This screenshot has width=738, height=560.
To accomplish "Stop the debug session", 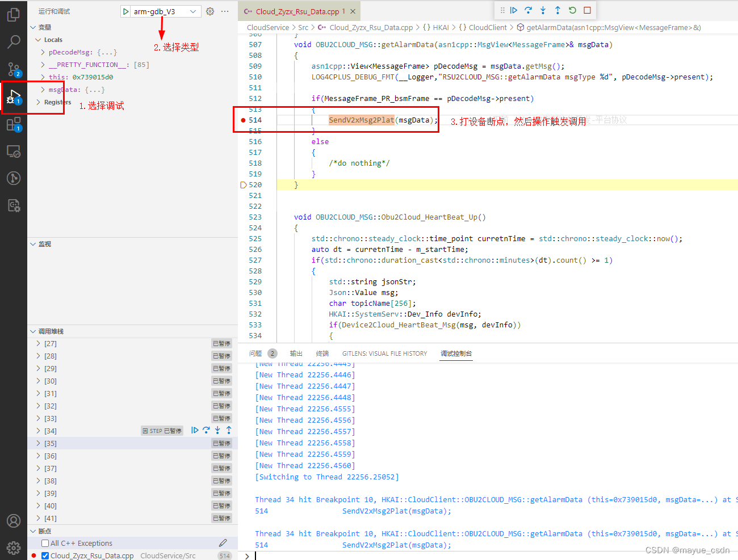I will click(x=588, y=10).
